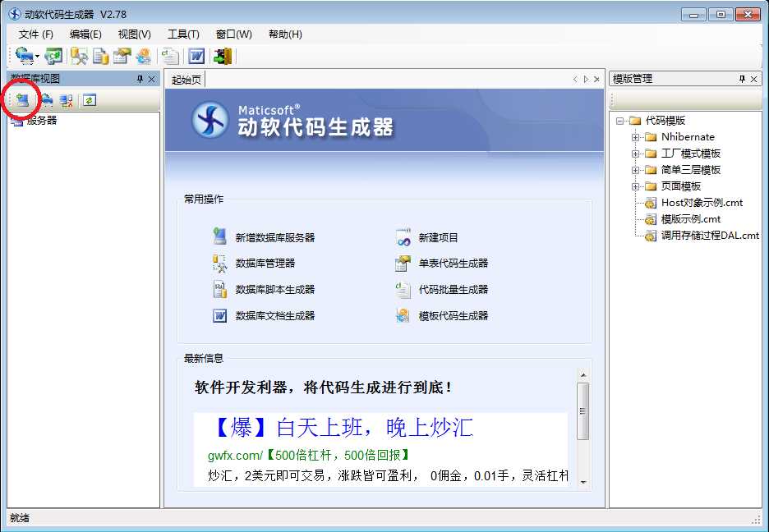The height and width of the screenshot is (532, 769).
Task: Click the add server icon in database view
Action: (21, 100)
